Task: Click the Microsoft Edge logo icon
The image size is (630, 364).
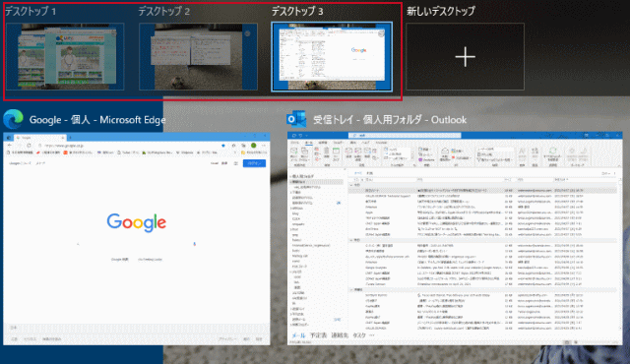Action: (x=13, y=119)
